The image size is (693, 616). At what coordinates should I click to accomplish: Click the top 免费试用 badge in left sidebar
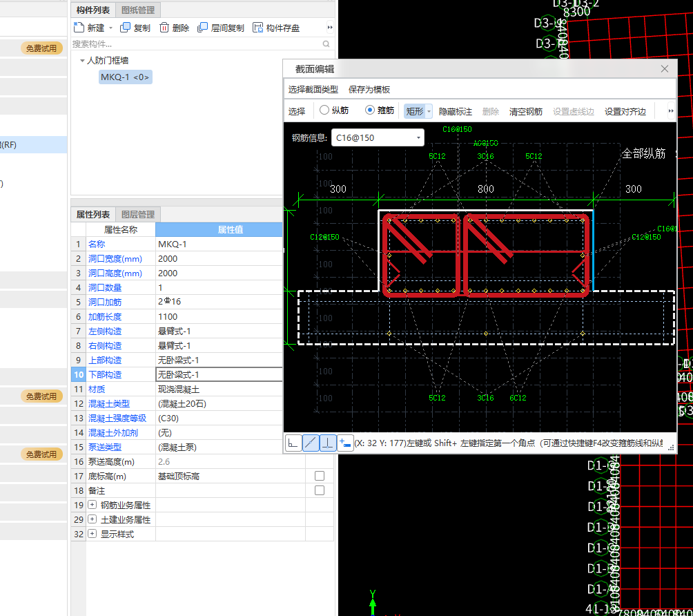(x=41, y=48)
